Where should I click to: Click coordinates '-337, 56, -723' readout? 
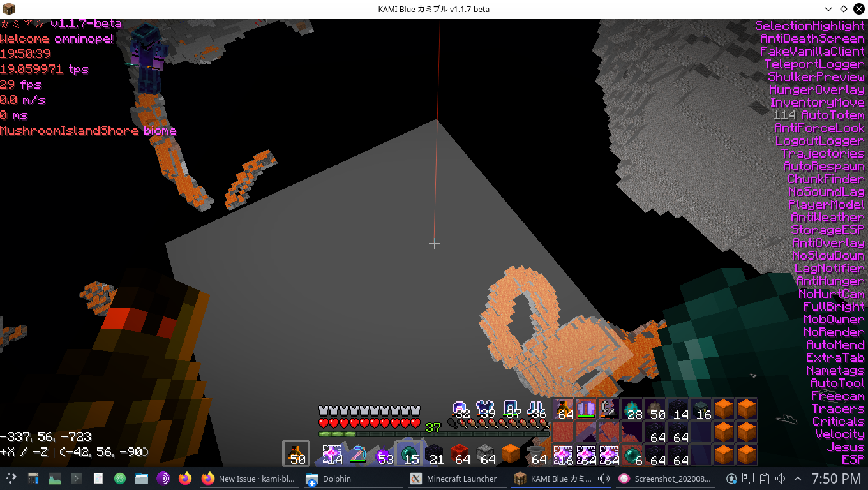pos(45,437)
